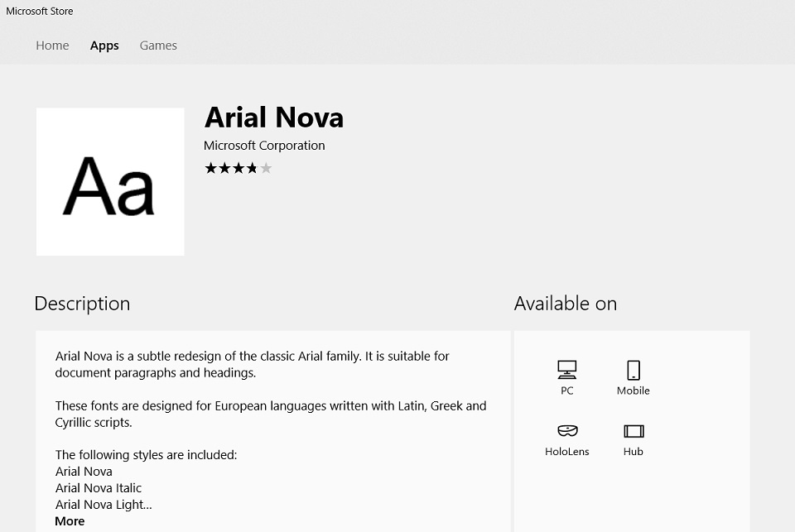
Task: Click the Arial Nova title heading
Action: 274,117
